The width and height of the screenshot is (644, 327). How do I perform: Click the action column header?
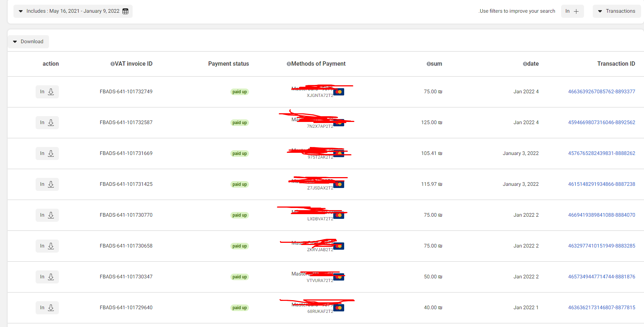pyautogui.click(x=51, y=64)
